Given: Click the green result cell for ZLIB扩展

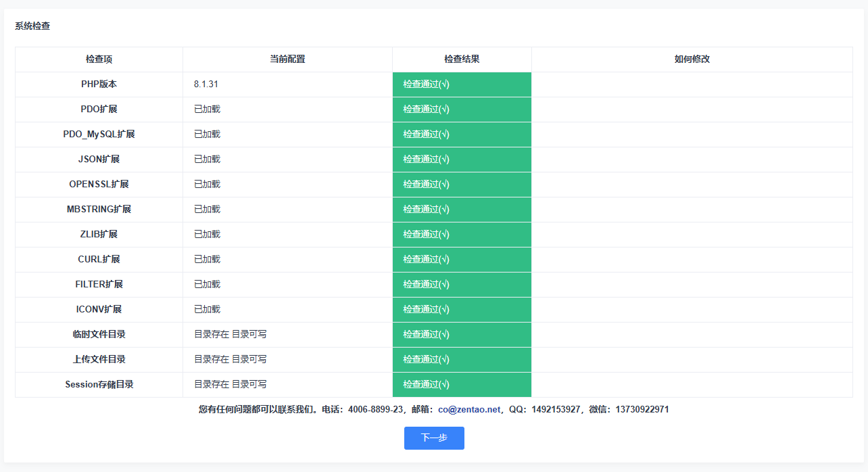Looking at the screenshot, I should tap(462, 235).
